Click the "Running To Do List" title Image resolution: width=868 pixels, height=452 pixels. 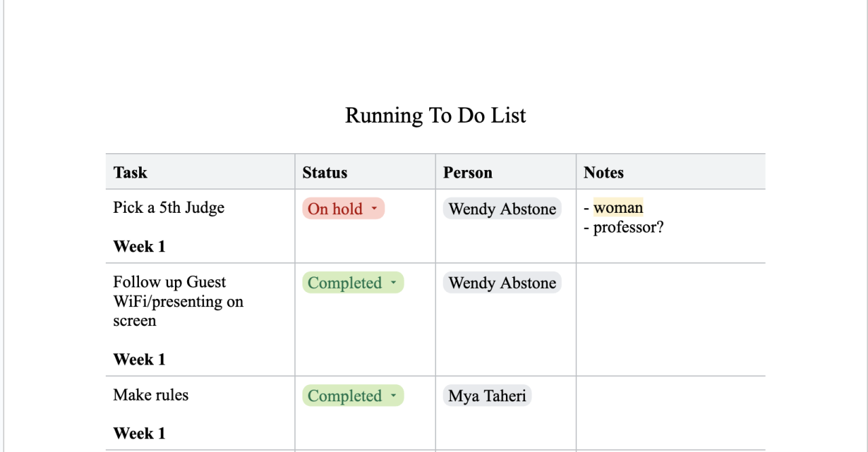tap(435, 116)
